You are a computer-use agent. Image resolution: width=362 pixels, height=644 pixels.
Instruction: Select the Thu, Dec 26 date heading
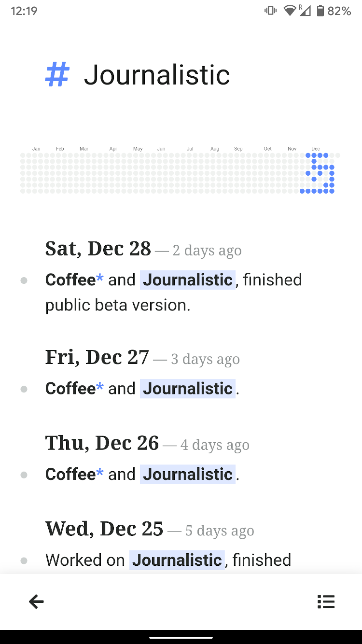tap(102, 444)
